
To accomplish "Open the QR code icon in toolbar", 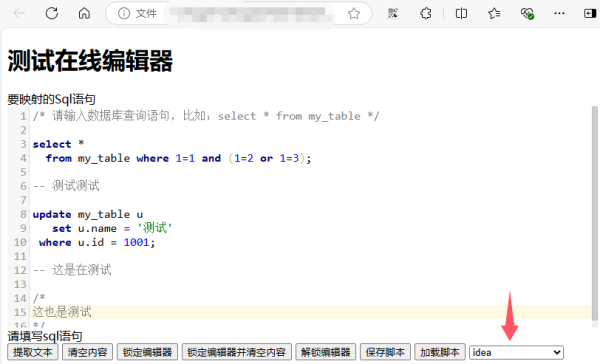I will pos(393,13).
